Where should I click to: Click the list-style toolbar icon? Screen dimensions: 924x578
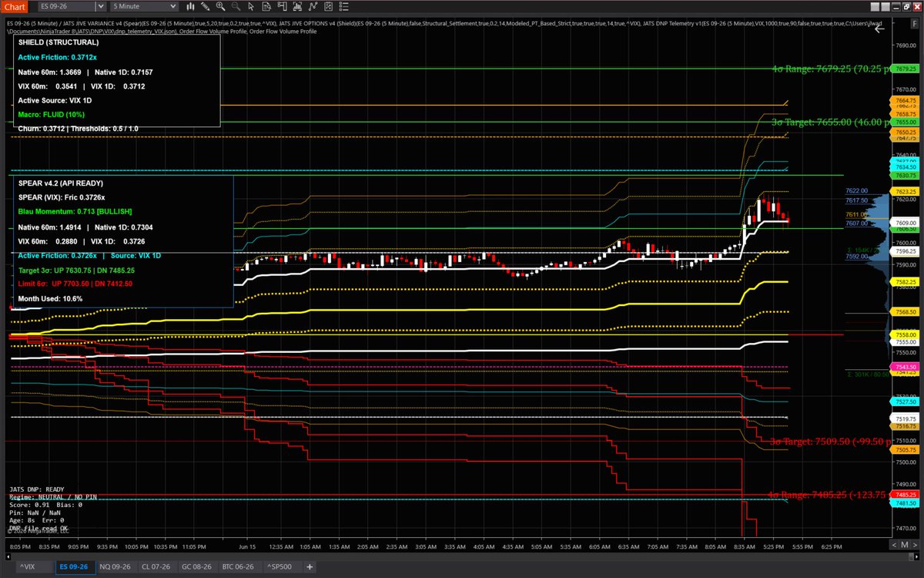(x=344, y=6)
